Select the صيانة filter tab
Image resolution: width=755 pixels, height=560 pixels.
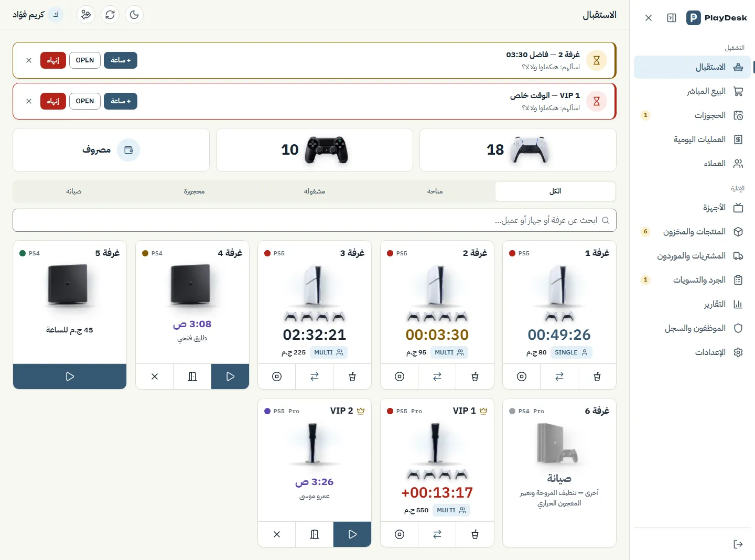click(74, 191)
